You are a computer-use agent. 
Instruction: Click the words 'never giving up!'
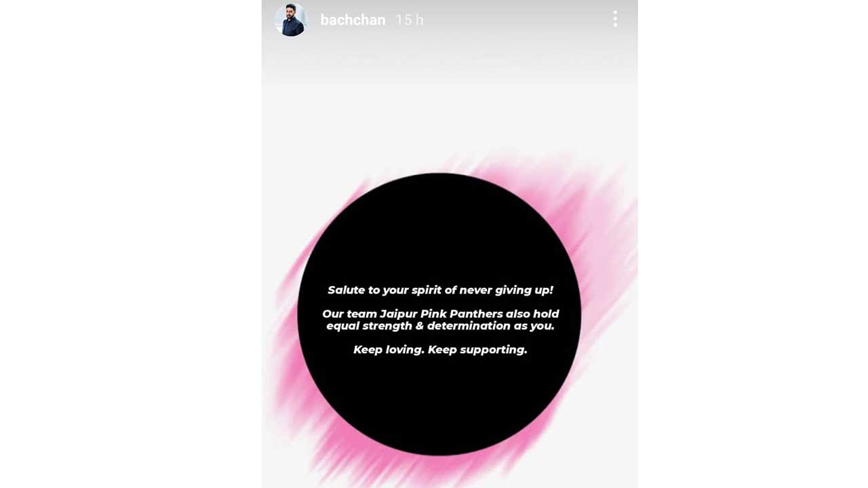click(x=507, y=290)
